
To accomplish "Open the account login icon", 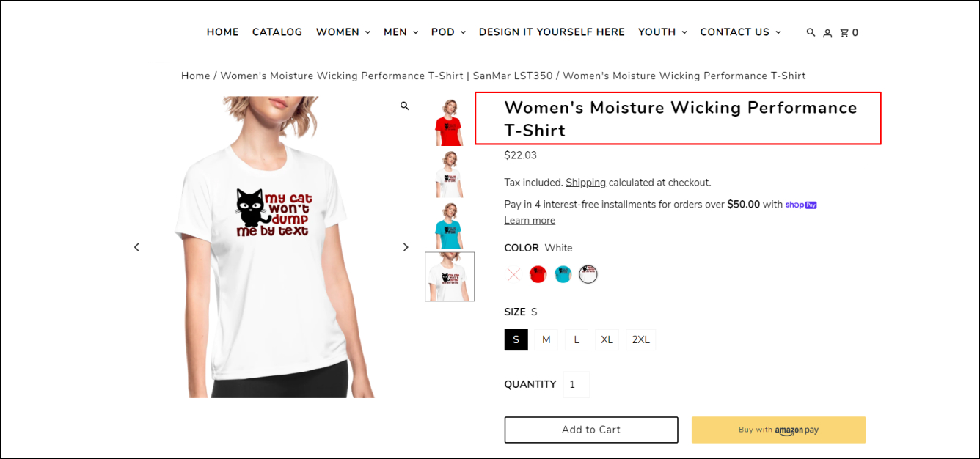I will point(827,33).
